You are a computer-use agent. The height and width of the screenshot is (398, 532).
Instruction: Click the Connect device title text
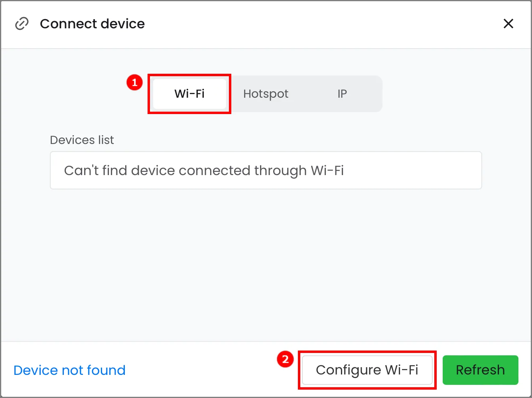tap(92, 24)
